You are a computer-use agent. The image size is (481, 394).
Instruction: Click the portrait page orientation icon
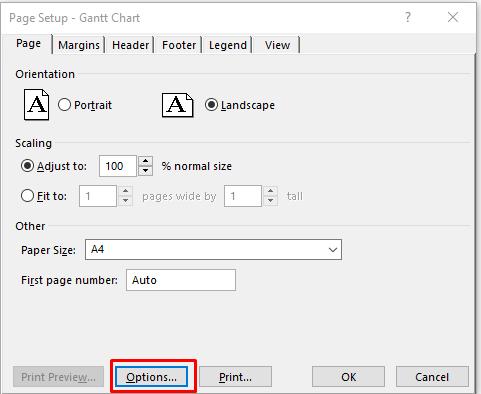click(x=37, y=105)
